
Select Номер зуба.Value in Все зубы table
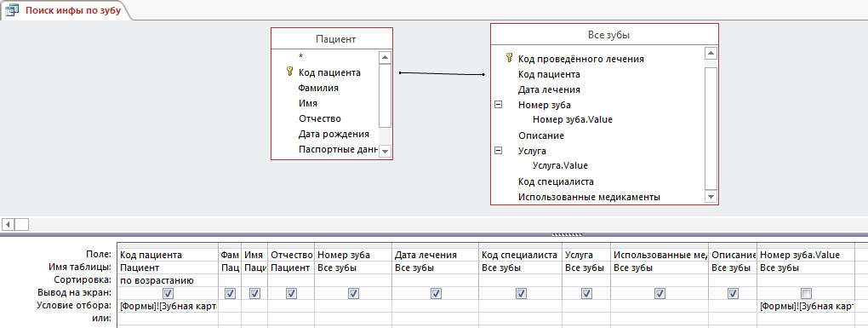pyautogui.click(x=573, y=119)
